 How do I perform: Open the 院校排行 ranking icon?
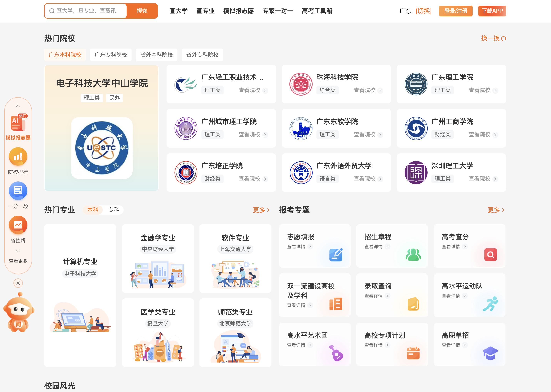tap(18, 157)
